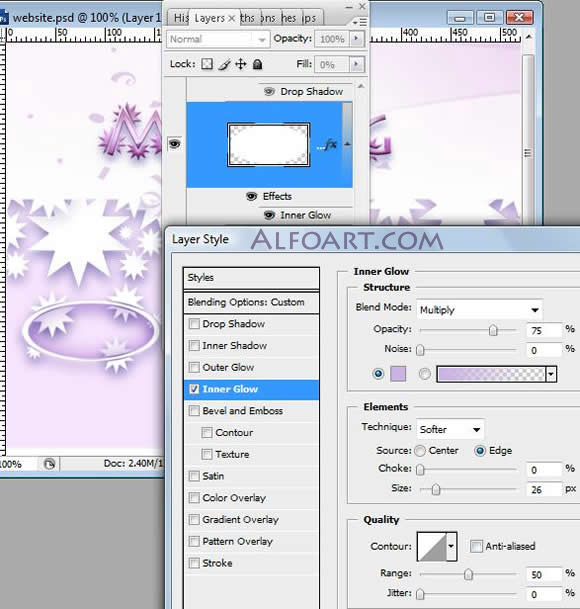Click the Jitter slider handle
This screenshot has height=609, width=580.
point(420,594)
